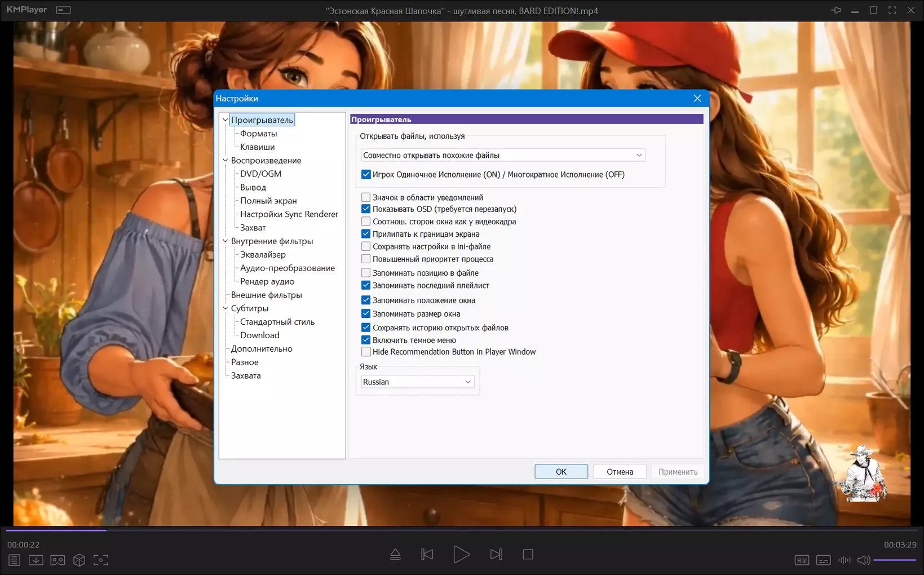Viewport: 924px width, 575px height.
Task: Click the screen capture focus icon
Action: pos(101,560)
